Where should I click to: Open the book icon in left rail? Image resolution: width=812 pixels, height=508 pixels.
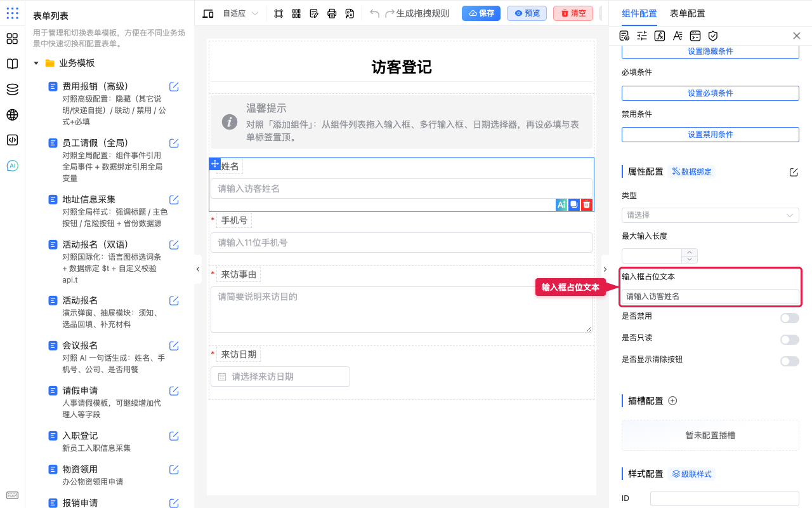12,64
